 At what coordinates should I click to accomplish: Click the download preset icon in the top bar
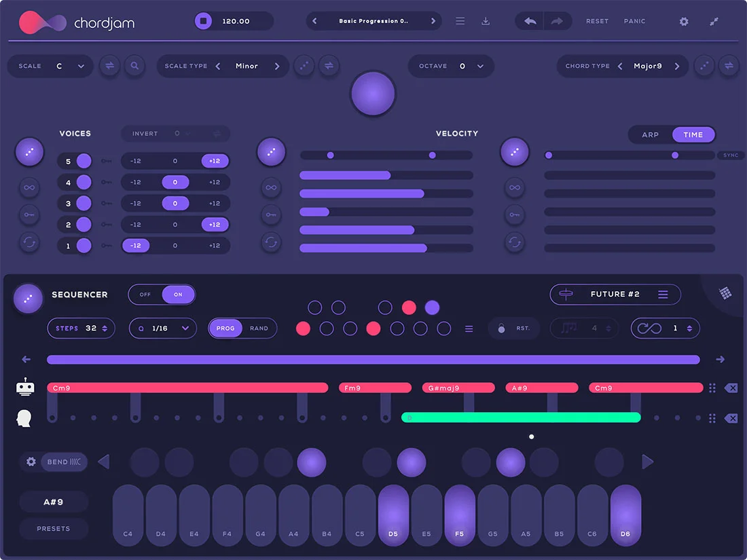click(x=486, y=21)
